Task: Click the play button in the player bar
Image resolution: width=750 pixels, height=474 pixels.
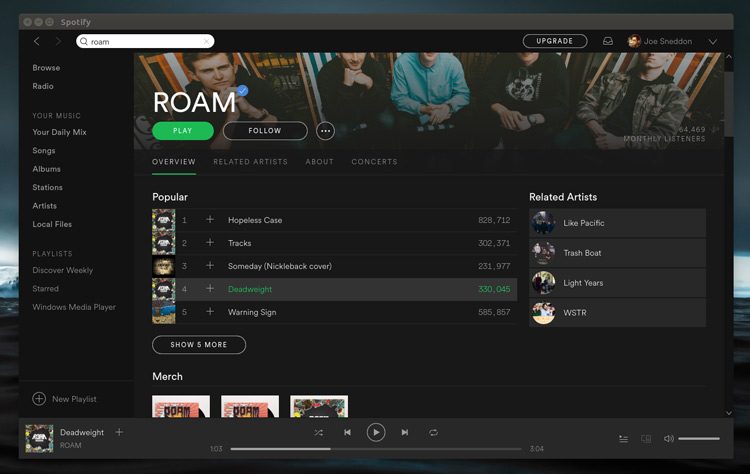Action: pos(376,432)
